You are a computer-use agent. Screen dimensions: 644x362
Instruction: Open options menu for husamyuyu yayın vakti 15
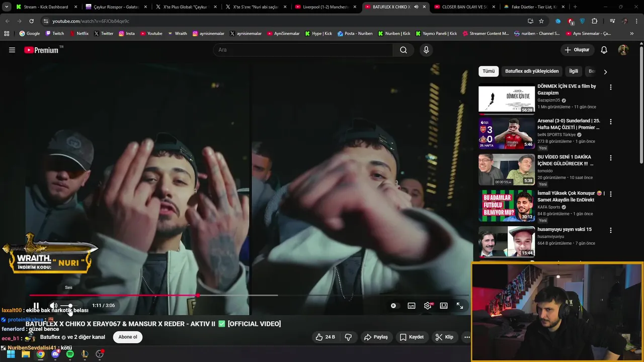tap(611, 230)
